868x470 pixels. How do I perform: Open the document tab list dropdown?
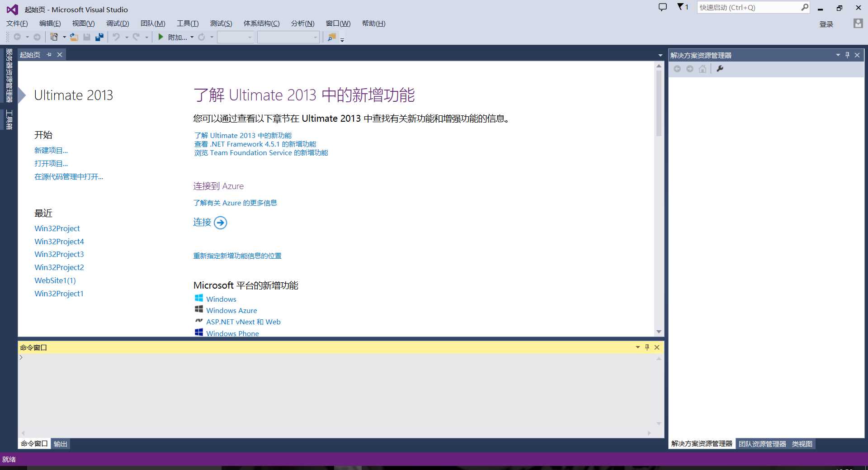[x=660, y=55]
